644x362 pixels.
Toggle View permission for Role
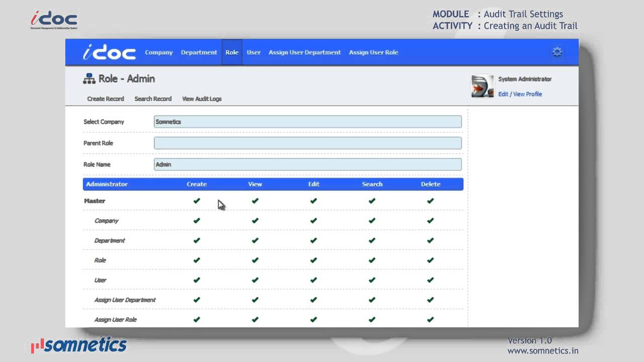255,260
